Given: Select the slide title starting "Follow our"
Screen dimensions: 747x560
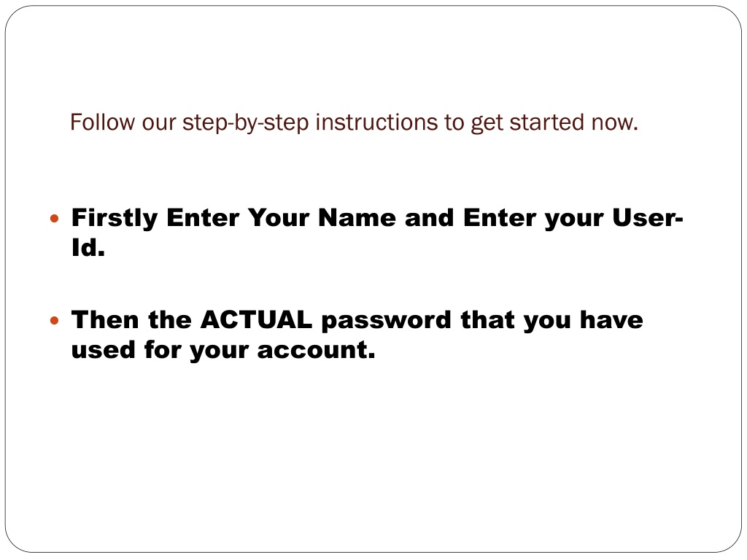Looking at the screenshot, I should (x=354, y=122).
